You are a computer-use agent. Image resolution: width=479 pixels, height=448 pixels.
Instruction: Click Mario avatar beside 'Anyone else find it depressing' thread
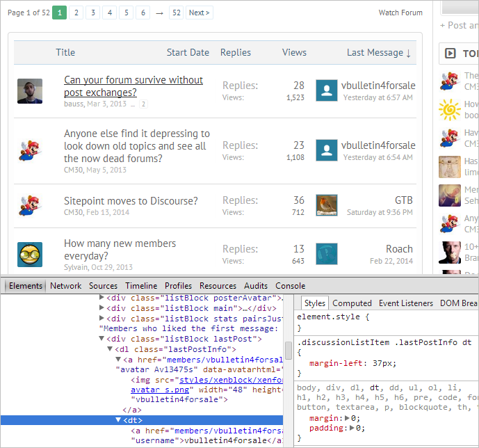coord(30,151)
